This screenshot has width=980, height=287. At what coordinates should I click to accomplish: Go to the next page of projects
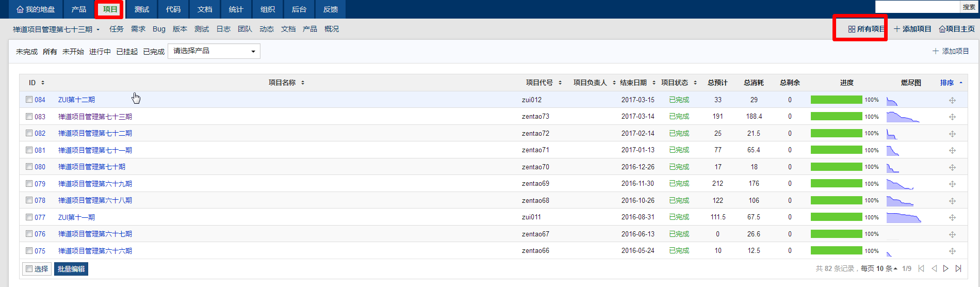click(946, 268)
